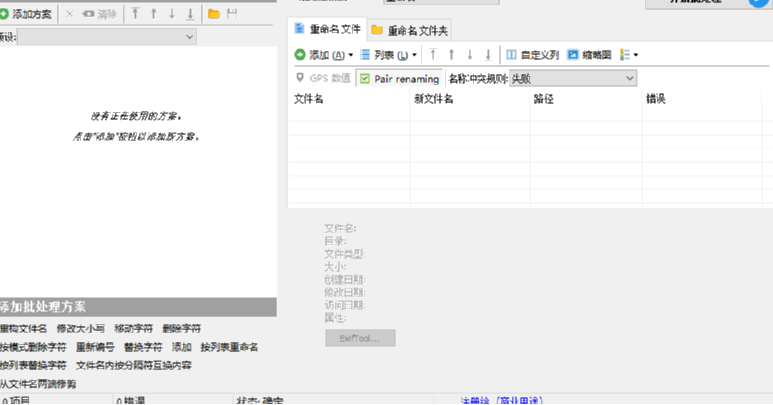Toggle the 缩略图 thumbnails view
The image size is (773, 405).
589,55
